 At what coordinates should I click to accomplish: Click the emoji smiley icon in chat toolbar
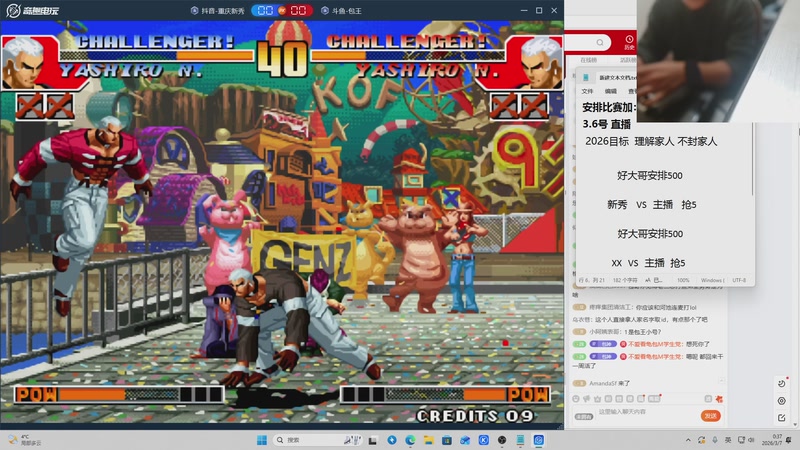tap(576, 399)
